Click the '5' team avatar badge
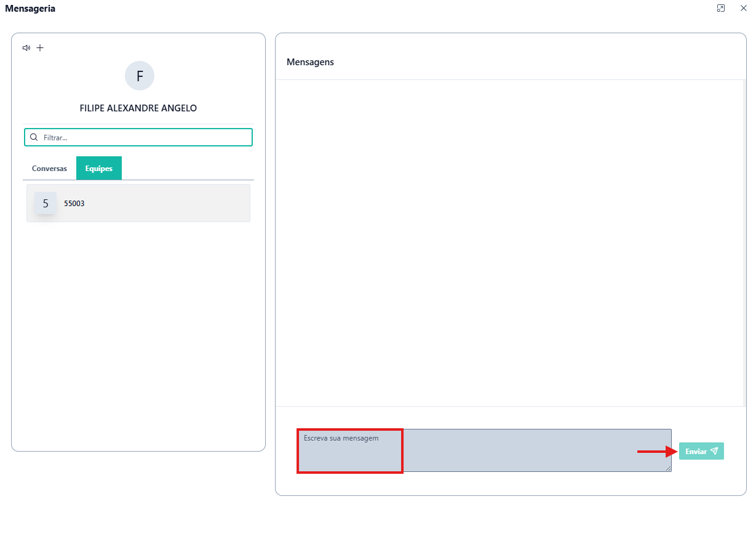The width and height of the screenshot is (756, 555). pos(46,203)
